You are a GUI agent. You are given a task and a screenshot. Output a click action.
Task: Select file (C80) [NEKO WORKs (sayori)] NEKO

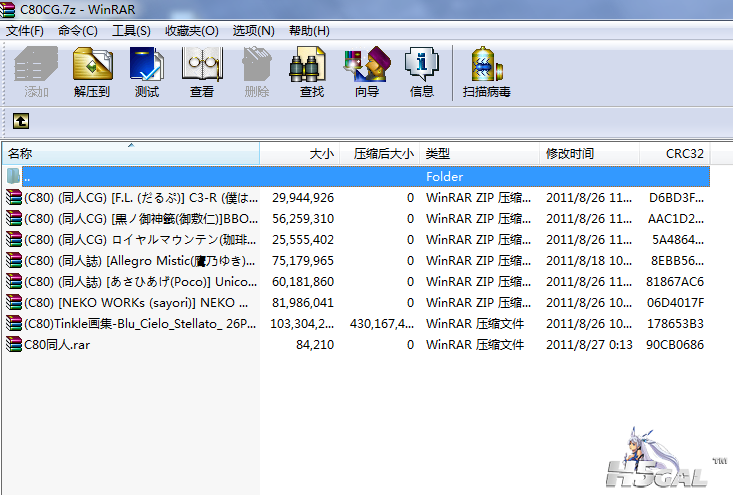136,303
